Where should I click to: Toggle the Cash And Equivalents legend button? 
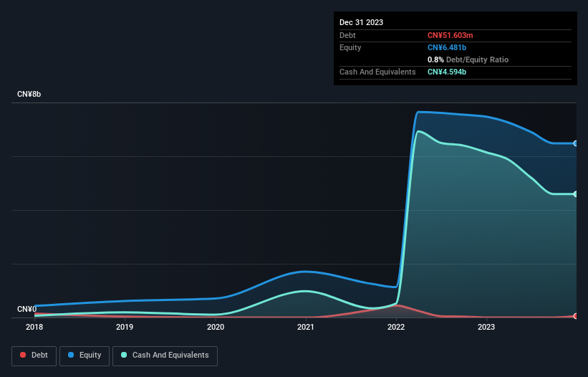(165, 355)
